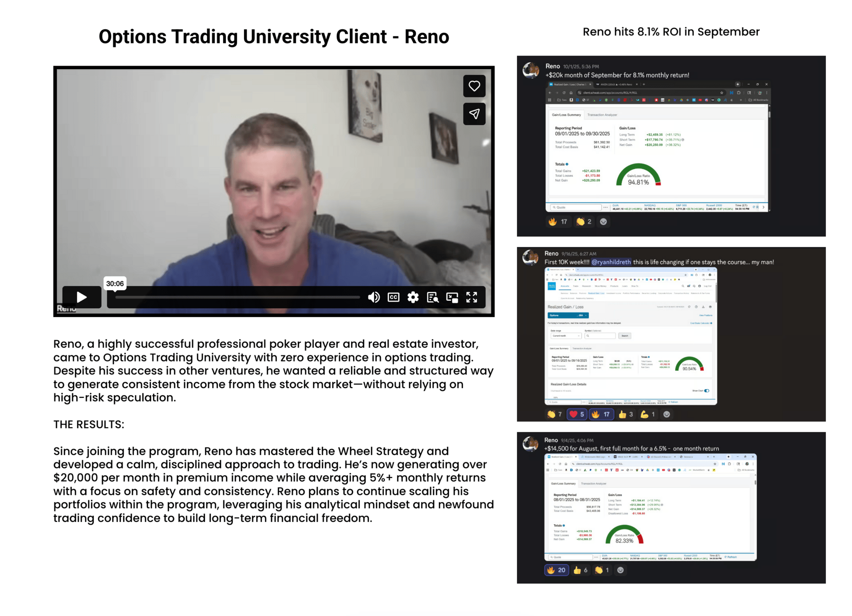Click the share paper-plane icon
The height and width of the screenshot is (616, 852).
coord(474,114)
